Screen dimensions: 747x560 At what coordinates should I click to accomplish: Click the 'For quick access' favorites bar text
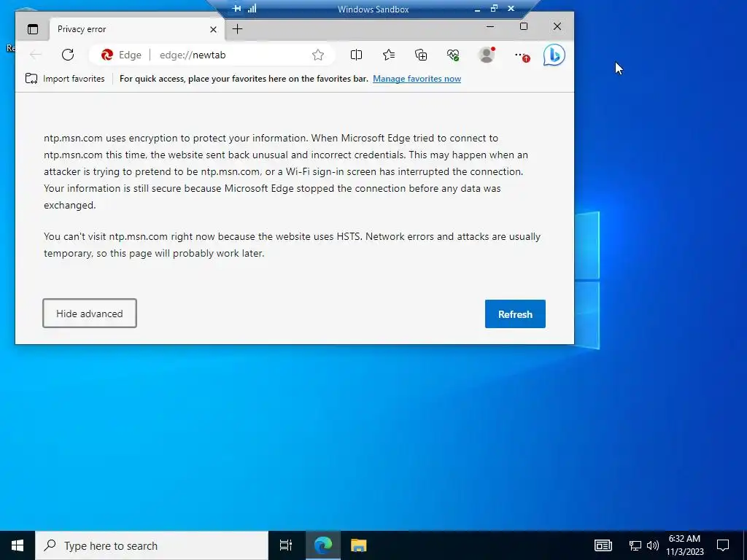pyautogui.click(x=244, y=79)
